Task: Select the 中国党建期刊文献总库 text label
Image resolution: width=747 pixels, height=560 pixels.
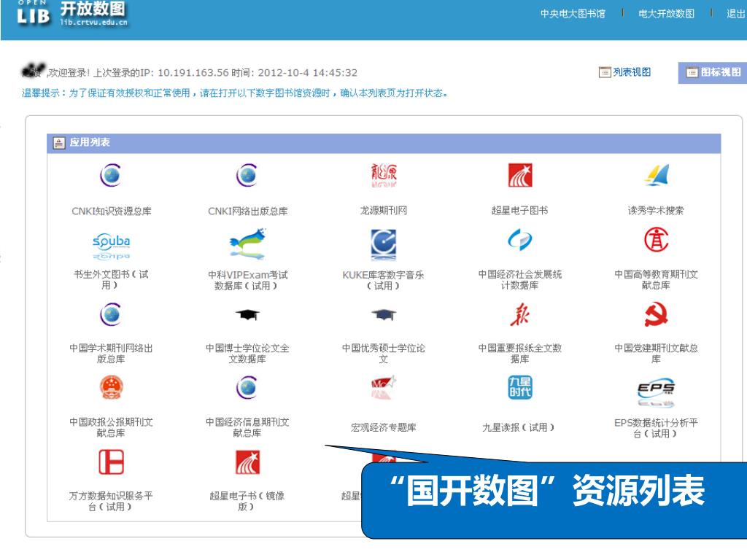Action: (x=656, y=354)
